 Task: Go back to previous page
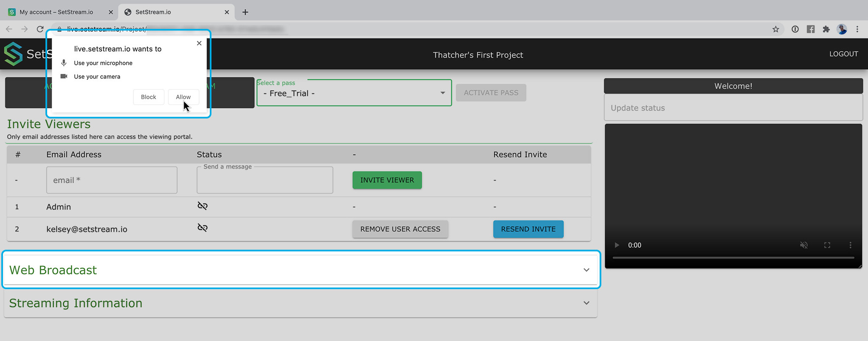tap(9, 29)
